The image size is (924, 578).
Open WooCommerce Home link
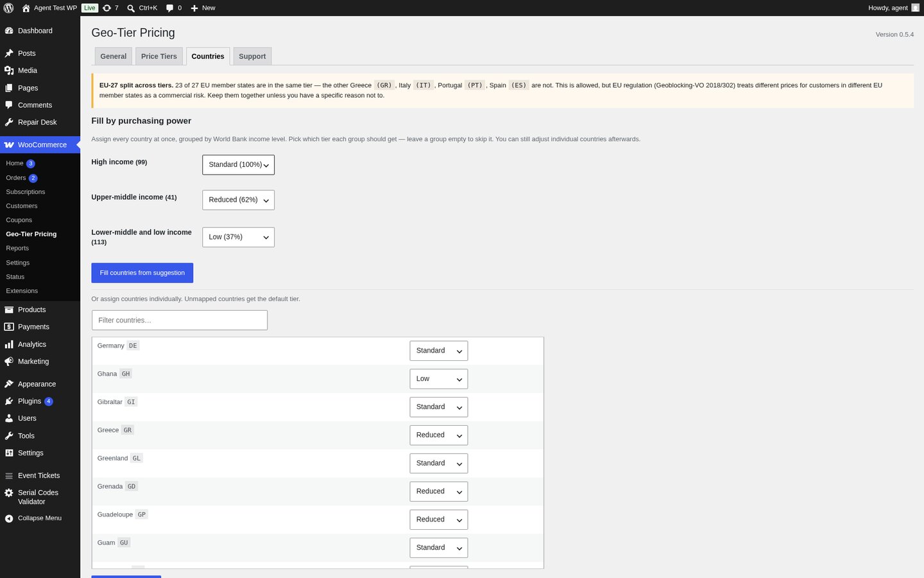15,163
